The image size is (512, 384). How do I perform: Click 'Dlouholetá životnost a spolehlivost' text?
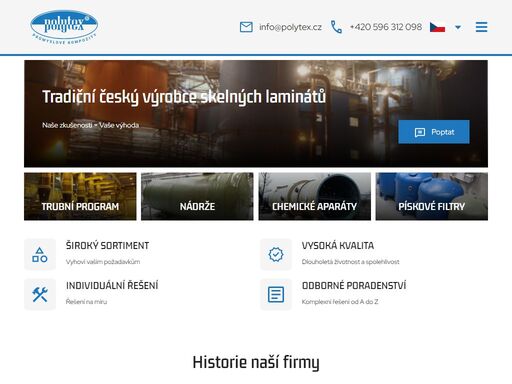[351, 262]
